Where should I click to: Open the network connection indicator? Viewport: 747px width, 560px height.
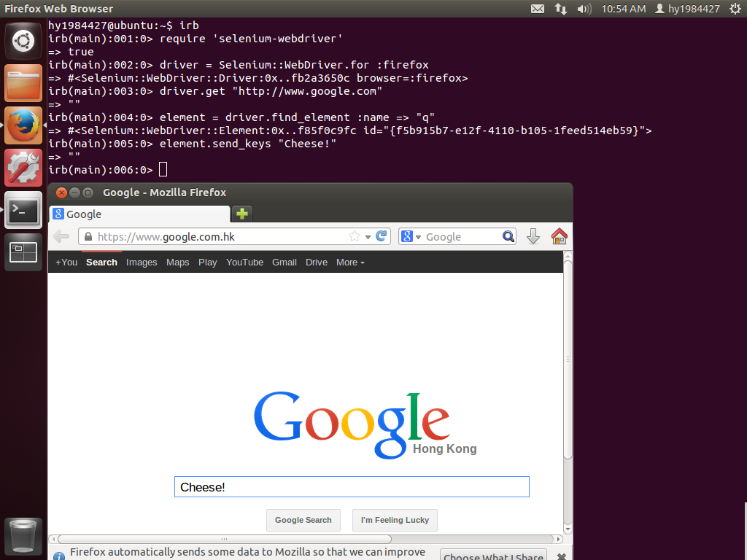pyautogui.click(x=561, y=9)
